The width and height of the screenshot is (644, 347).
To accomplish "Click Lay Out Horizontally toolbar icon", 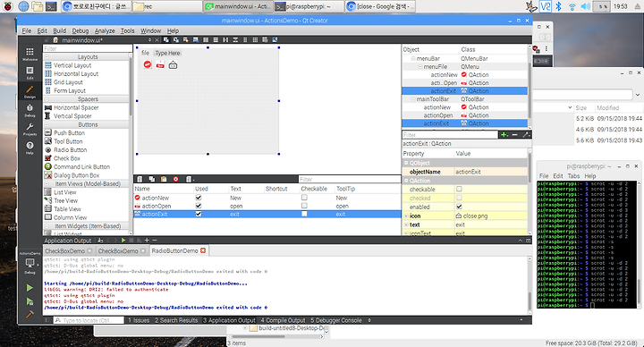I will [x=206, y=40].
